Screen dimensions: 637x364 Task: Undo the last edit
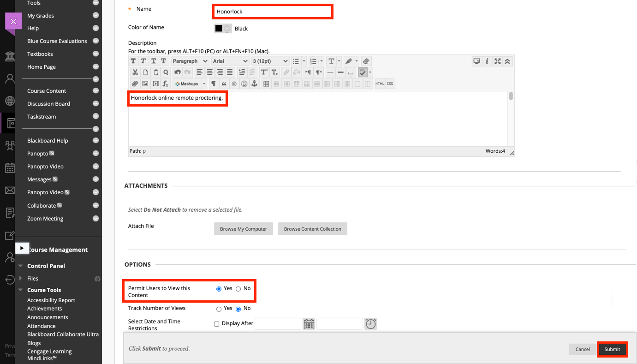coord(177,72)
